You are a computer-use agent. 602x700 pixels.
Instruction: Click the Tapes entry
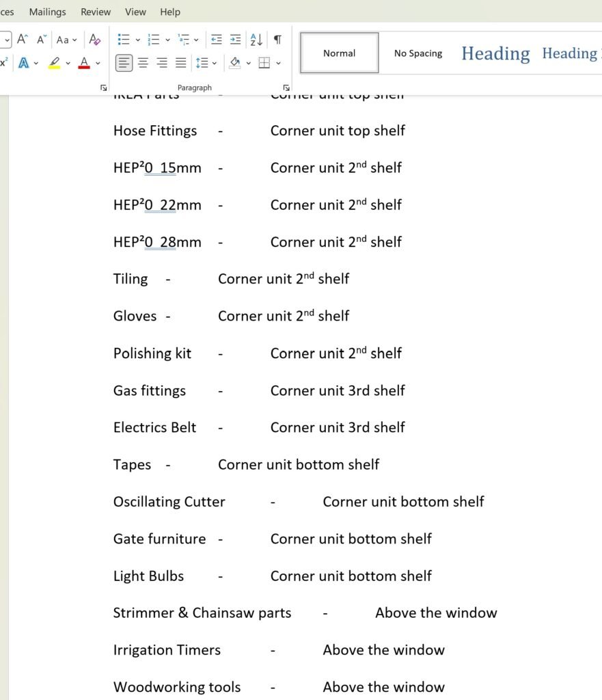tap(132, 465)
